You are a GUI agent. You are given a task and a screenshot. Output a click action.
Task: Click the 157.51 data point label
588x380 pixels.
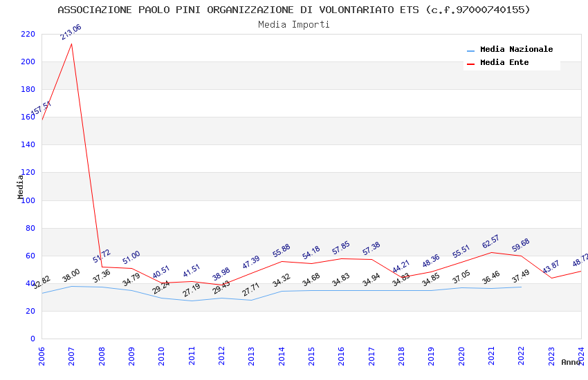pyautogui.click(x=41, y=108)
